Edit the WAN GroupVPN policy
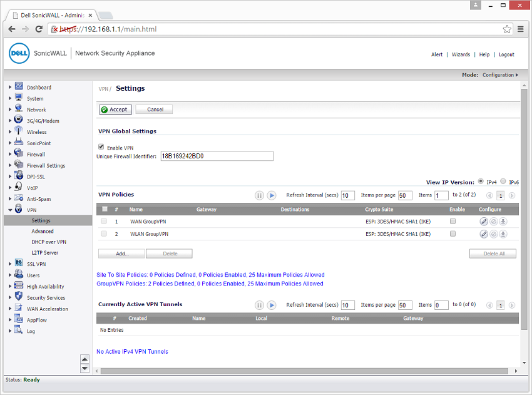This screenshot has width=532, height=395. click(x=484, y=222)
